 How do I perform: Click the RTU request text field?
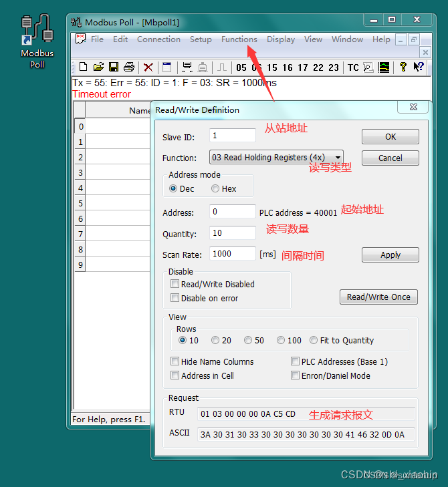click(x=306, y=414)
